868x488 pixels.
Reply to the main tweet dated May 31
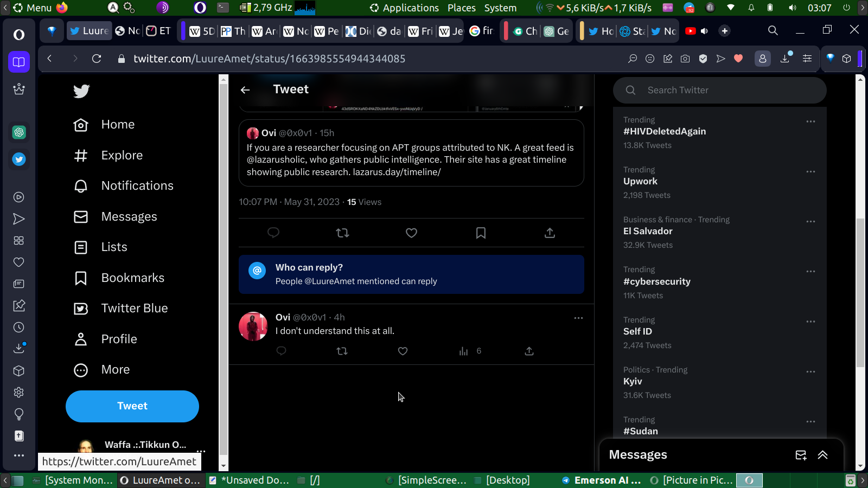[x=273, y=233]
